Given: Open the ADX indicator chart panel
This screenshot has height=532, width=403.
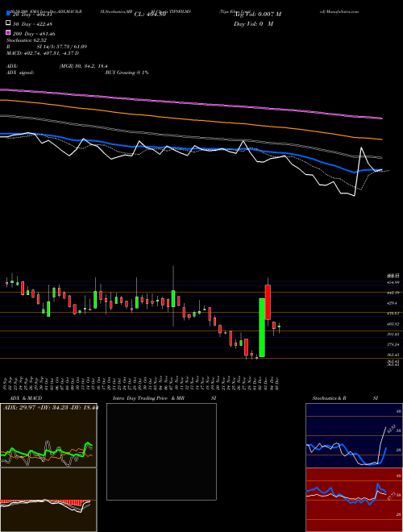Looking at the screenshot, I should pyautogui.click(x=48, y=435).
